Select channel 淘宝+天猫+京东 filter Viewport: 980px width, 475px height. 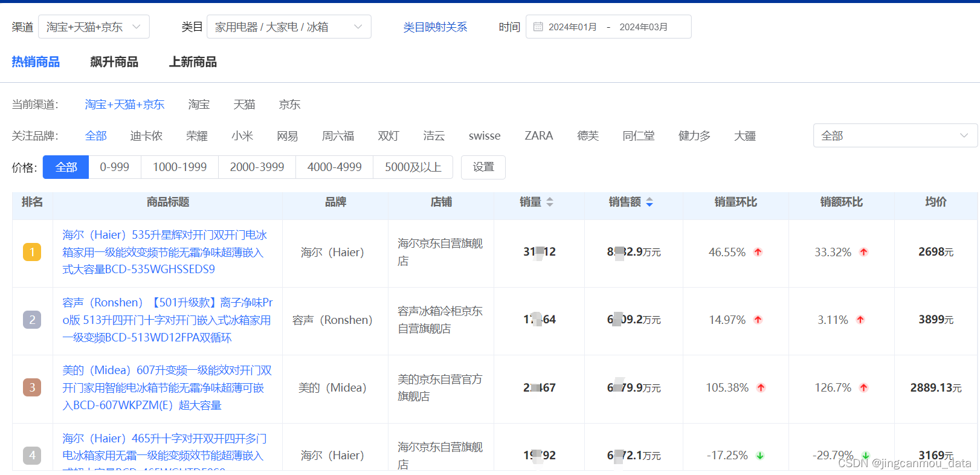(124, 105)
